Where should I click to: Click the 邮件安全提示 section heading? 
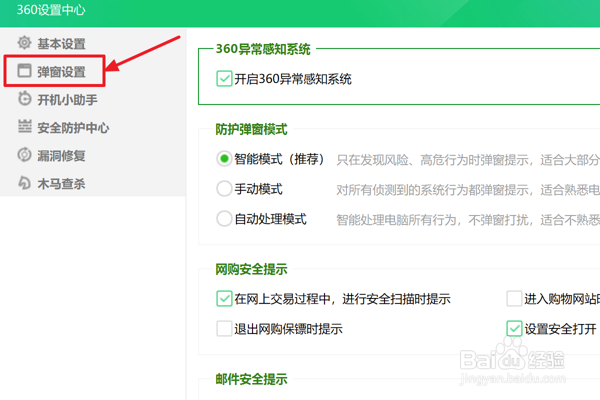(251, 379)
